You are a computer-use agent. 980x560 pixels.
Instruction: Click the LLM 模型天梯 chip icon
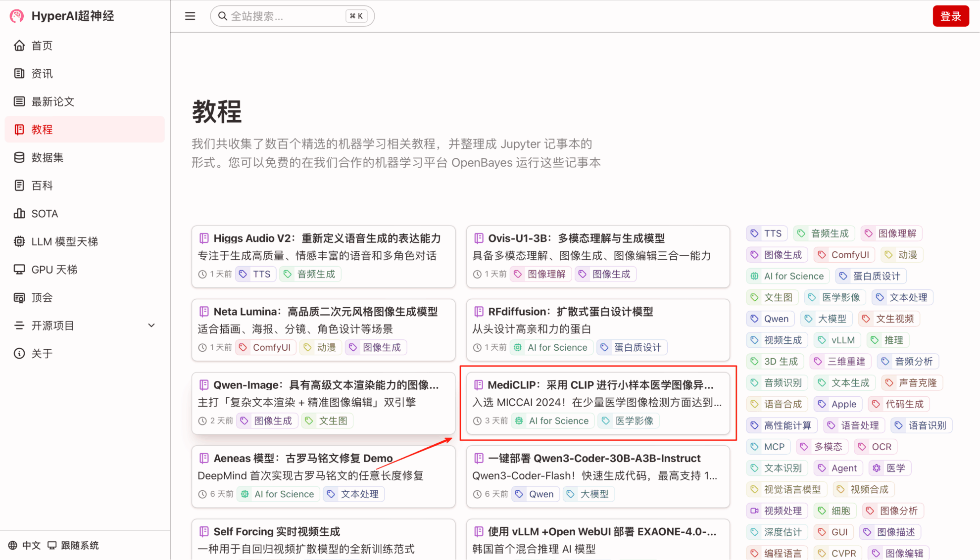[x=19, y=241]
